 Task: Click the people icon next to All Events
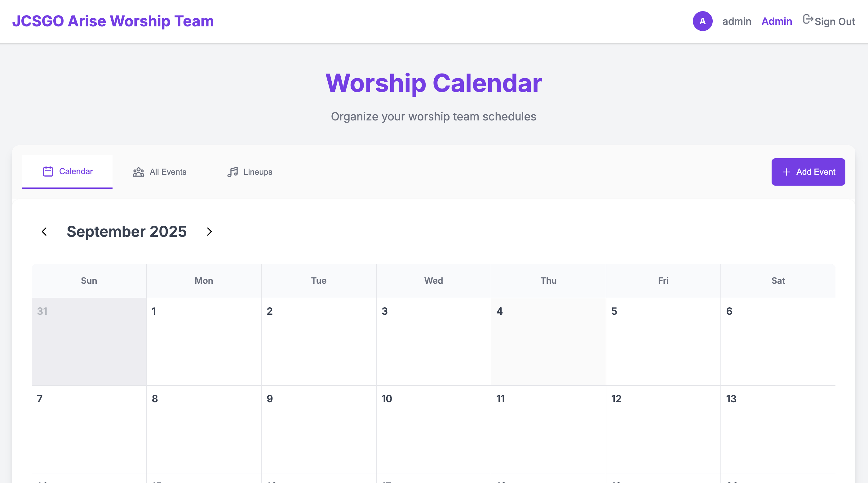point(138,172)
